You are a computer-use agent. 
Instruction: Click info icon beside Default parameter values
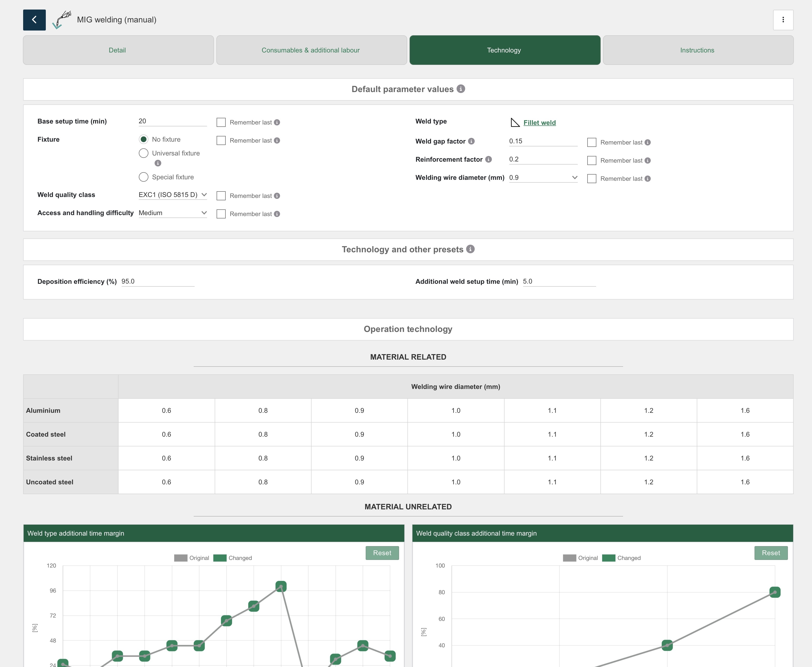point(461,89)
